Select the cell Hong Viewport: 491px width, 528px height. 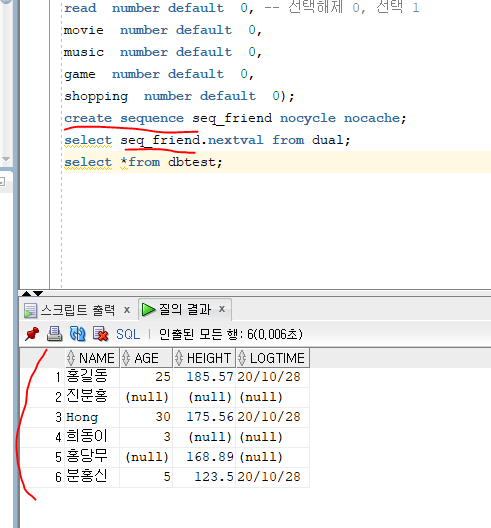click(x=92, y=417)
